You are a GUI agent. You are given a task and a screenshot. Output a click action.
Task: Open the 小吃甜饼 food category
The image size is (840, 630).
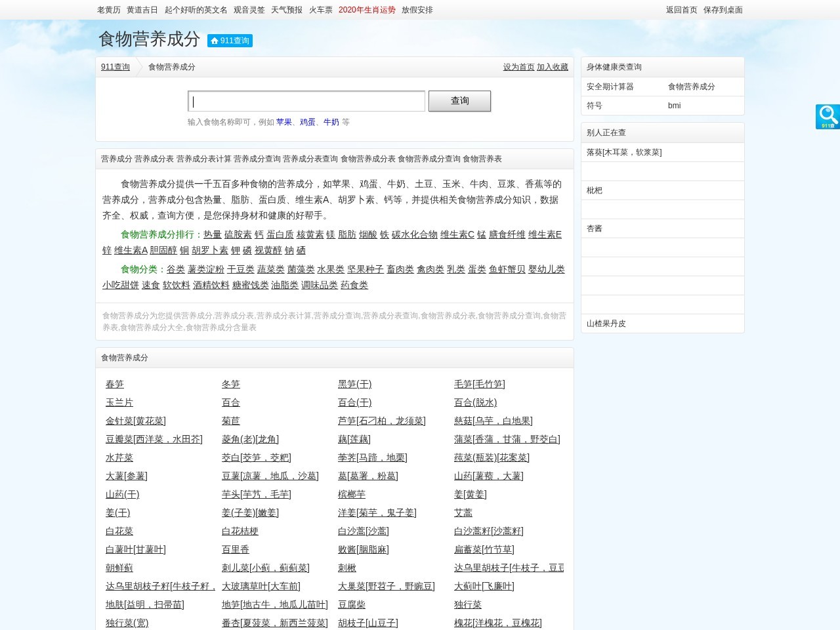[x=121, y=285]
